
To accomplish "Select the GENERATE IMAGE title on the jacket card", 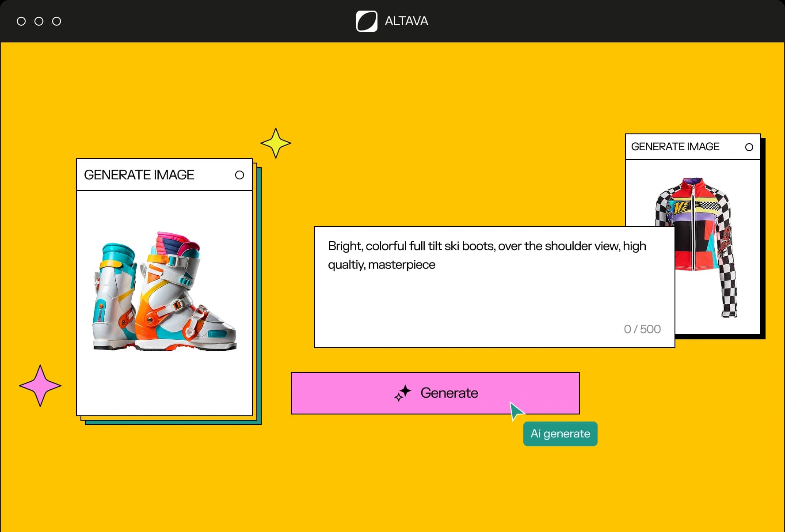I will click(x=675, y=147).
